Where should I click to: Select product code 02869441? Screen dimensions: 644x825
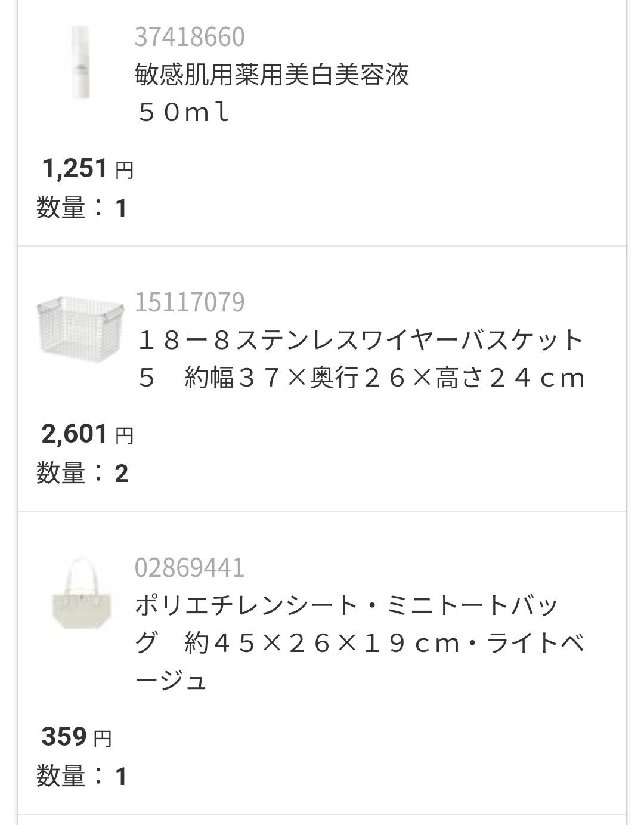pos(190,568)
